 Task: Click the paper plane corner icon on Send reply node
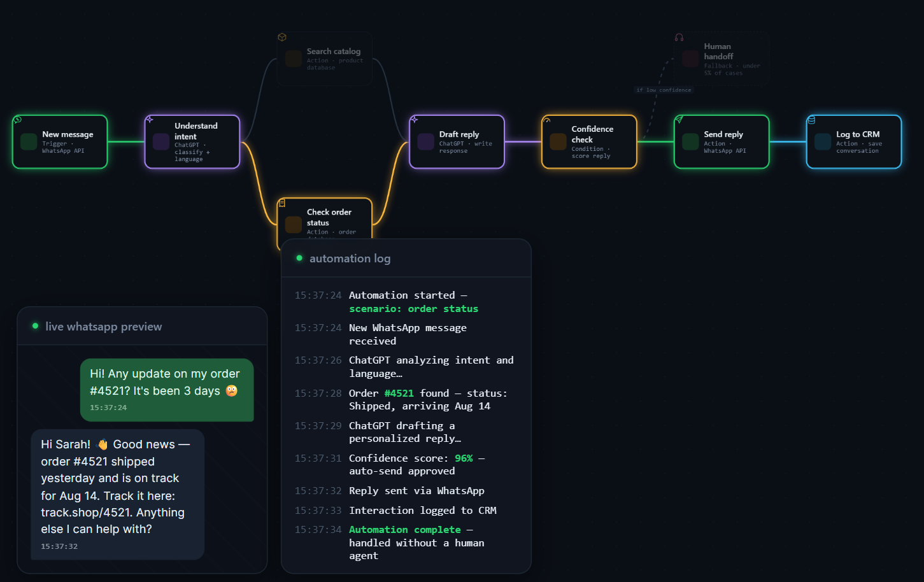pyautogui.click(x=679, y=120)
